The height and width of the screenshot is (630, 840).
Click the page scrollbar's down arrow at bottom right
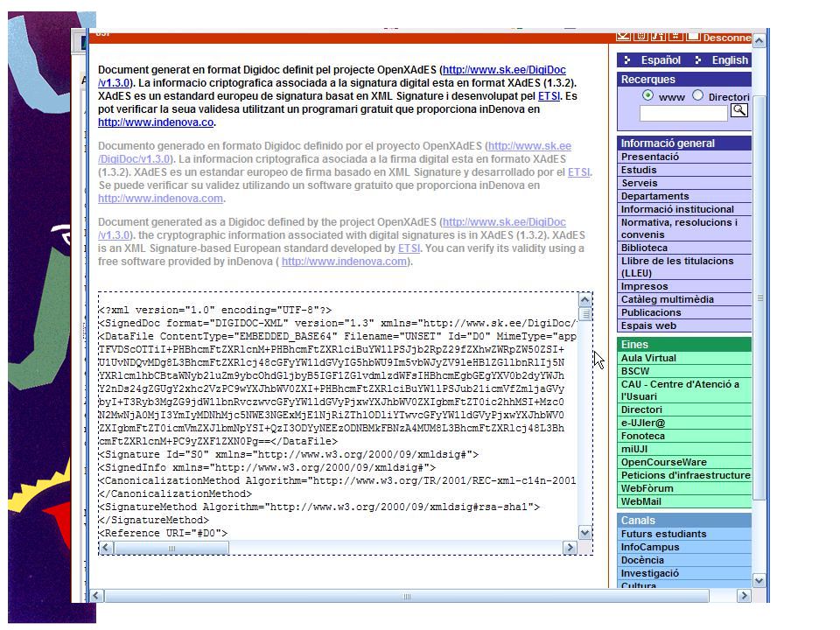pyautogui.click(x=759, y=580)
